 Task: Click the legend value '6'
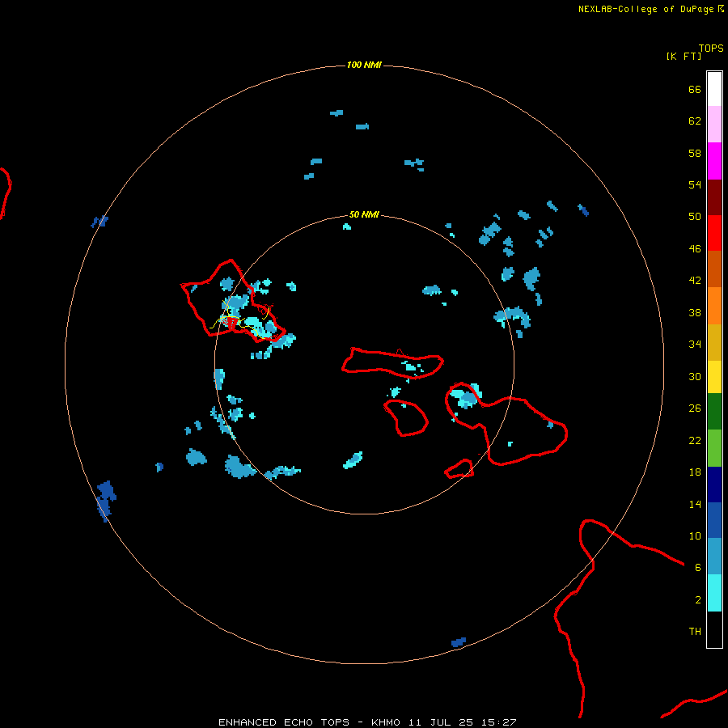click(698, 567)
